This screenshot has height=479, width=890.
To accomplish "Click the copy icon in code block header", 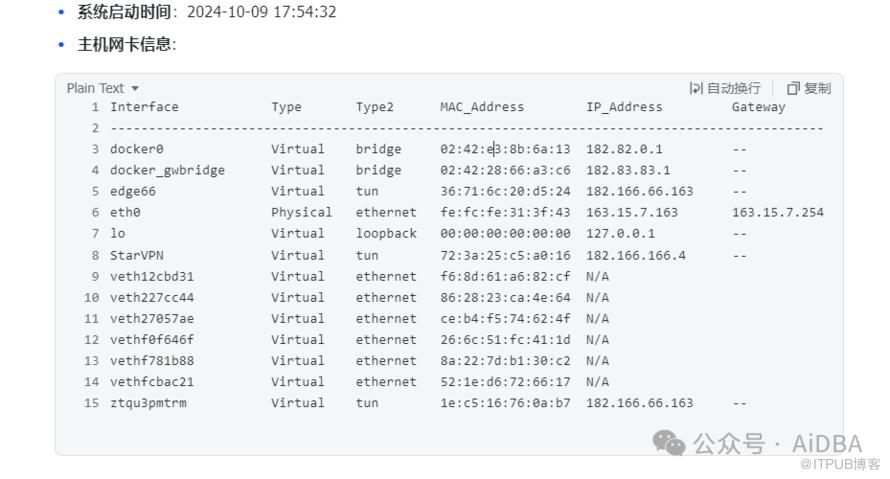I will coord(792,89).
